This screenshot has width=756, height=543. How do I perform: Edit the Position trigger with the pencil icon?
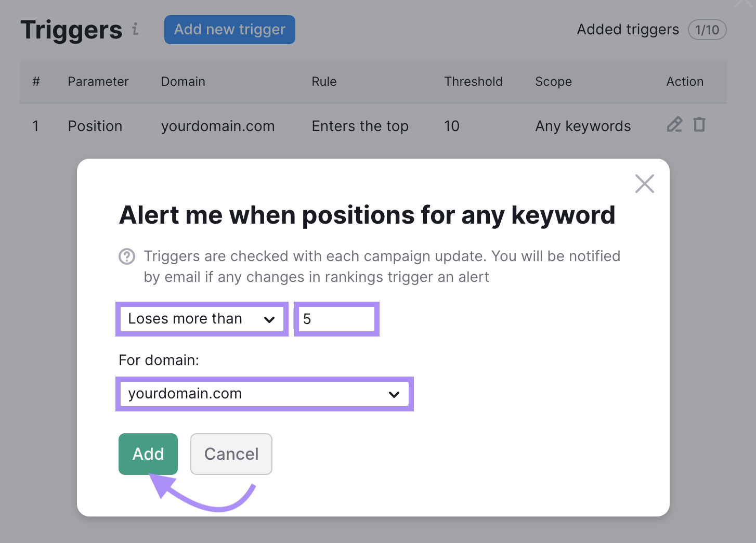point(674,125)
